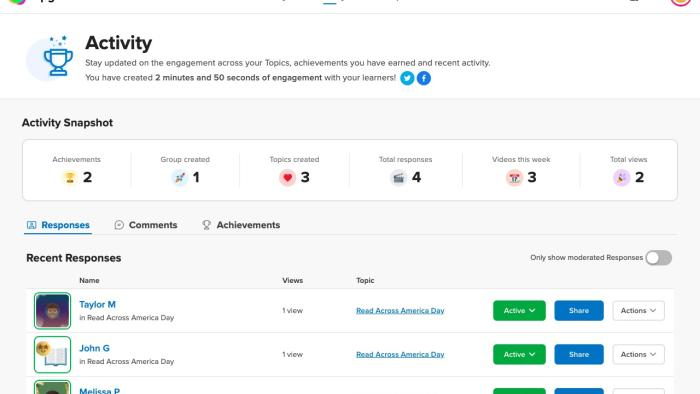
Task: Open Taylor M's video thumbnail
Action: (52, 311)
